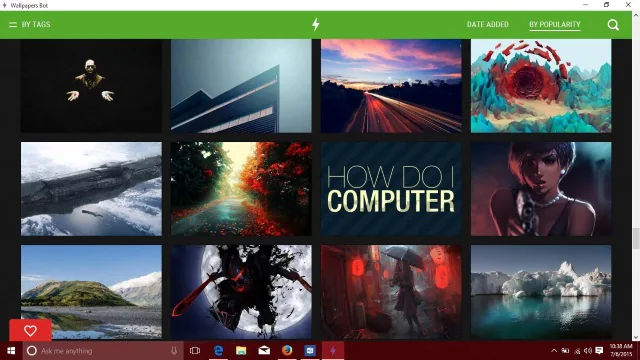Launch Firefox from the taskbar
Screen dimensions: 640x360
[x=287, y=351]
